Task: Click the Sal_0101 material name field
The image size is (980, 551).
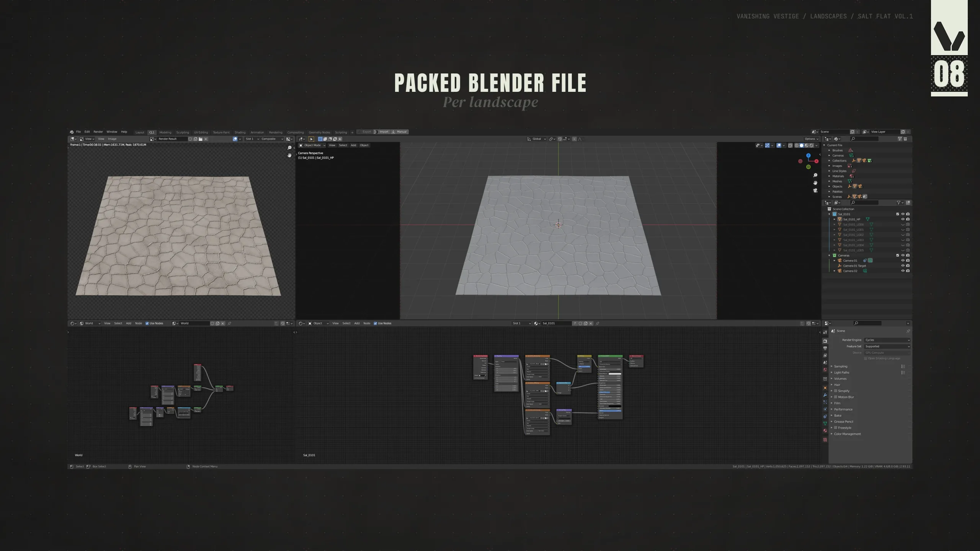Action: pos(556,324)
